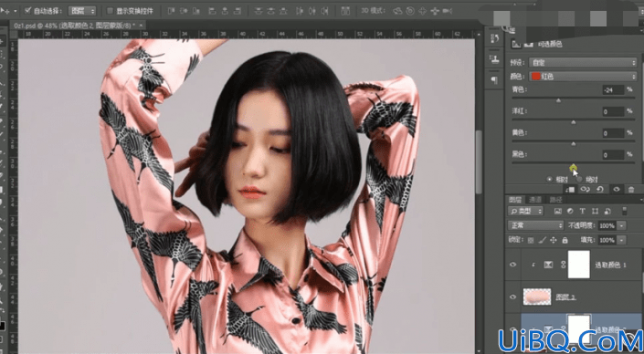Image resolution: width=644 pixels, height=354 pixels.
Task: Switch to the 0z1.psd document tab
Action: 74,26
